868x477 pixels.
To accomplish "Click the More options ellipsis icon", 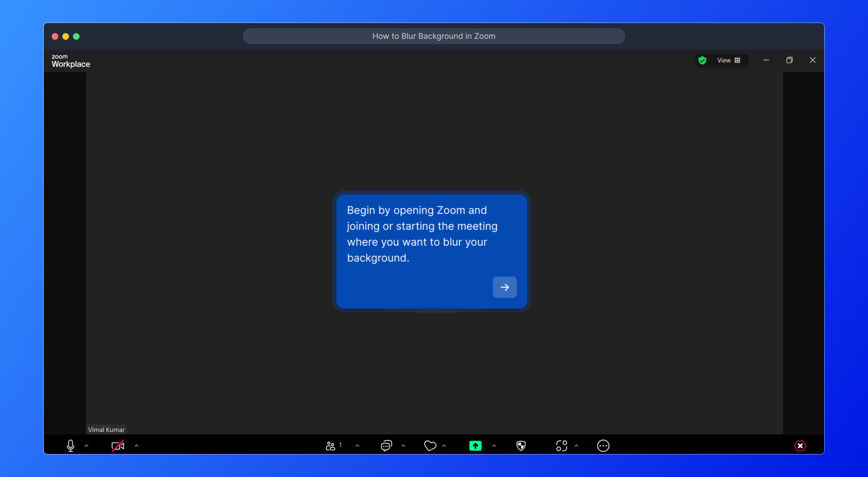I will coord(603,446).
